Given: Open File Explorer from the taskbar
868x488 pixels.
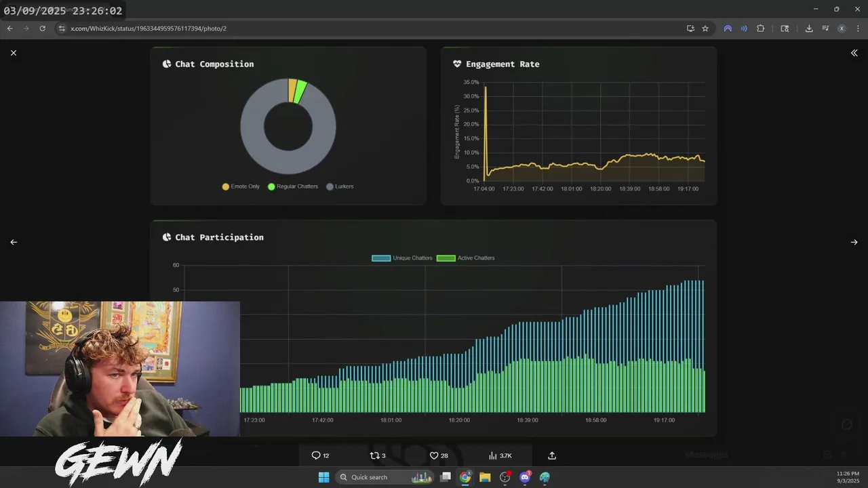Looking at the screenshot, I should click(x=485, y=477).
